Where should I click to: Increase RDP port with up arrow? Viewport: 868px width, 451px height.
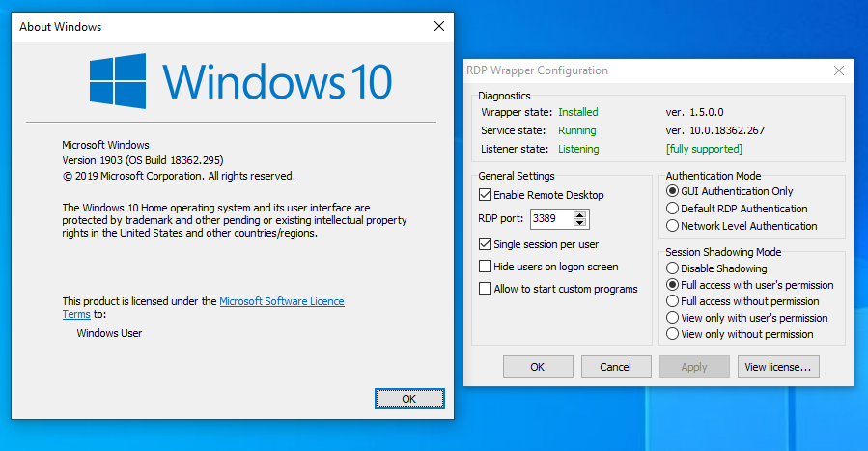pyautogui.click(x=579, y=214)
